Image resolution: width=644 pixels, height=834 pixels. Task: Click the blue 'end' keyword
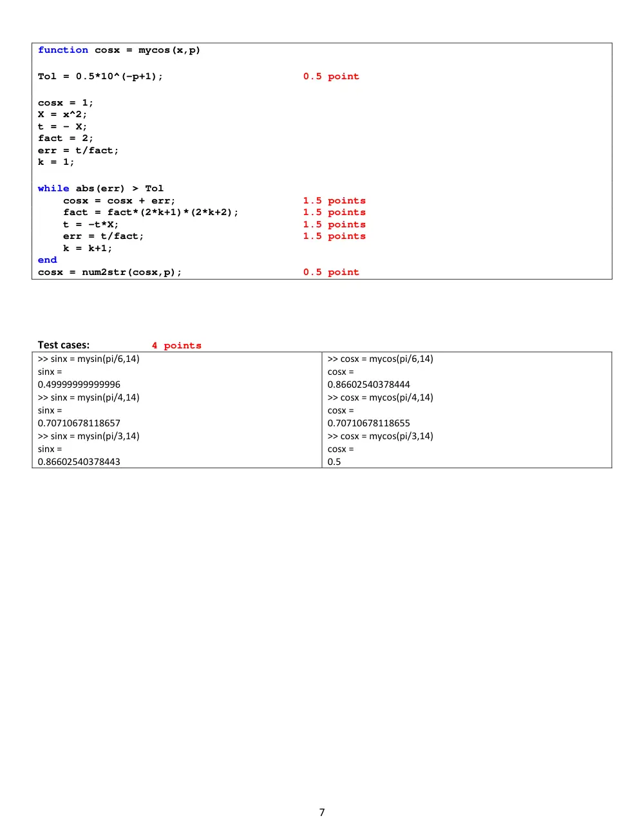tap(48, 260)
